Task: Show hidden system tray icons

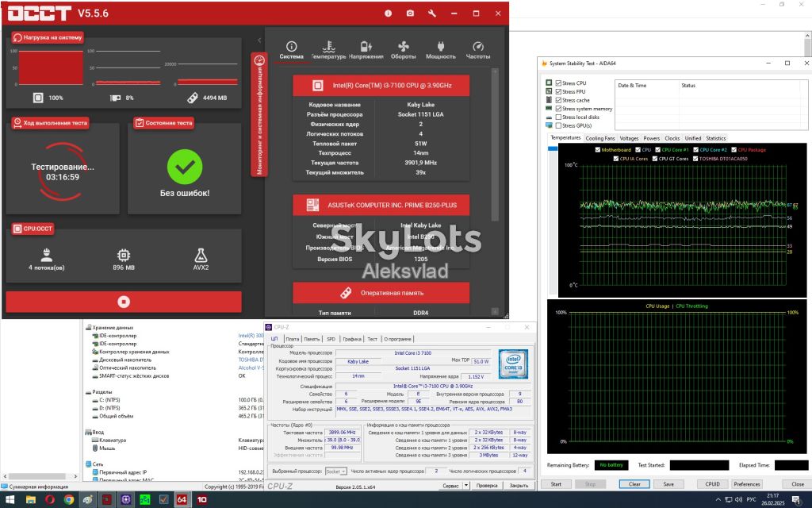Action: click(x=718, y=500)
